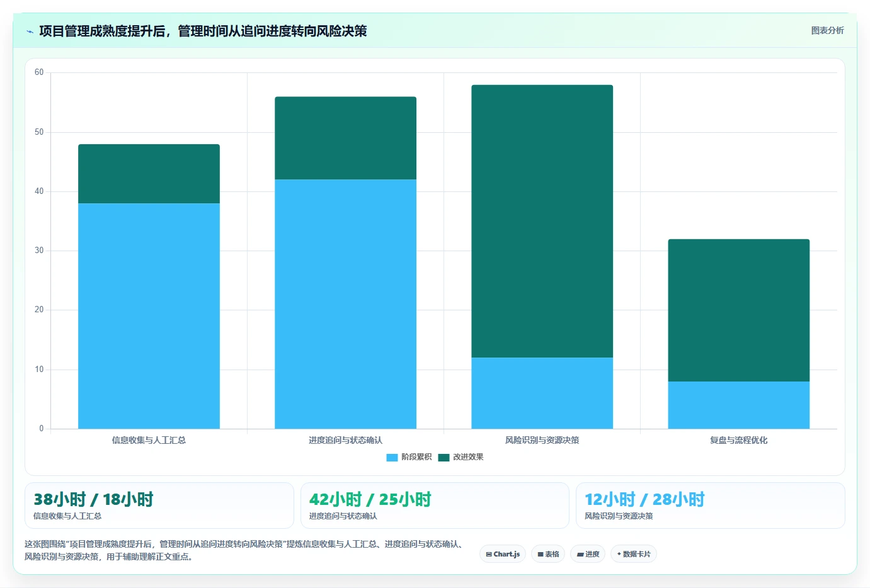Toggle the 阶段累积 legend item

pyautogui.click(x=409, y=457)
